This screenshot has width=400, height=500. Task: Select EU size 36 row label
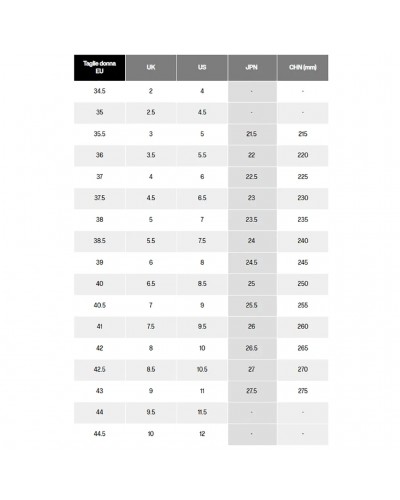(100, 155)
